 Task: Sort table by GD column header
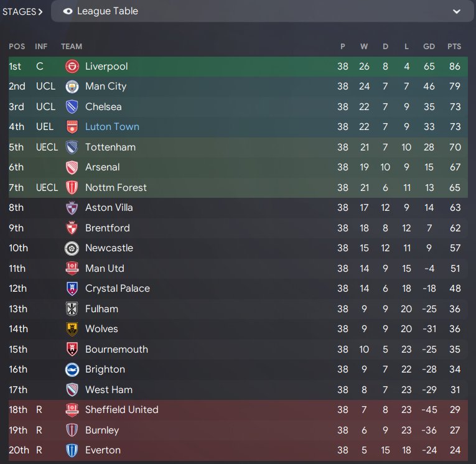coord(429,46)
